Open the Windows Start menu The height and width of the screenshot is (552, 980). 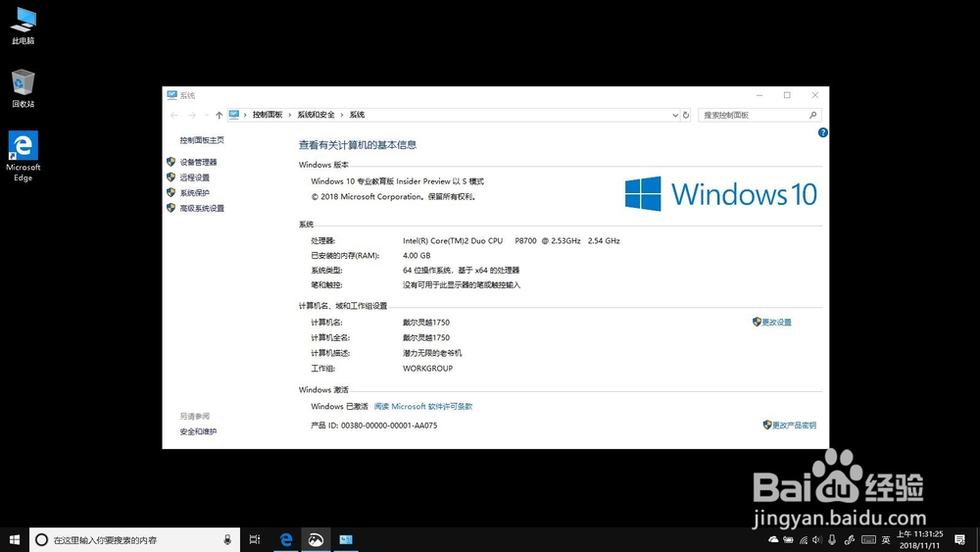[x=15, y=539]
